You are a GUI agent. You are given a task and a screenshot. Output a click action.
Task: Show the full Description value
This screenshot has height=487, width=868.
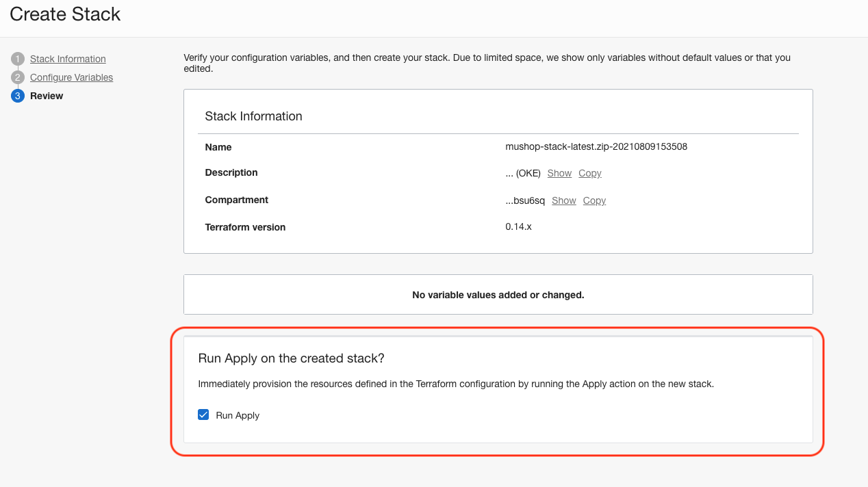559,173
